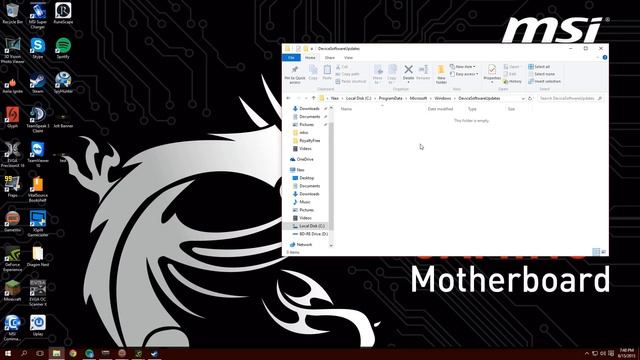Open the Easy access dropdown

coord(464,74)
